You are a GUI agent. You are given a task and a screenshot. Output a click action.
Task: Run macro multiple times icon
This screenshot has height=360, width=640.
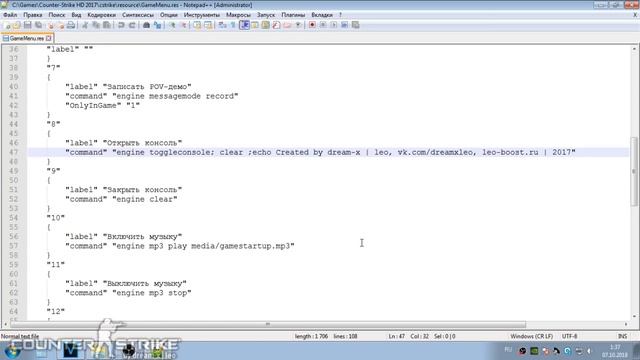click(x=344, y=25)
